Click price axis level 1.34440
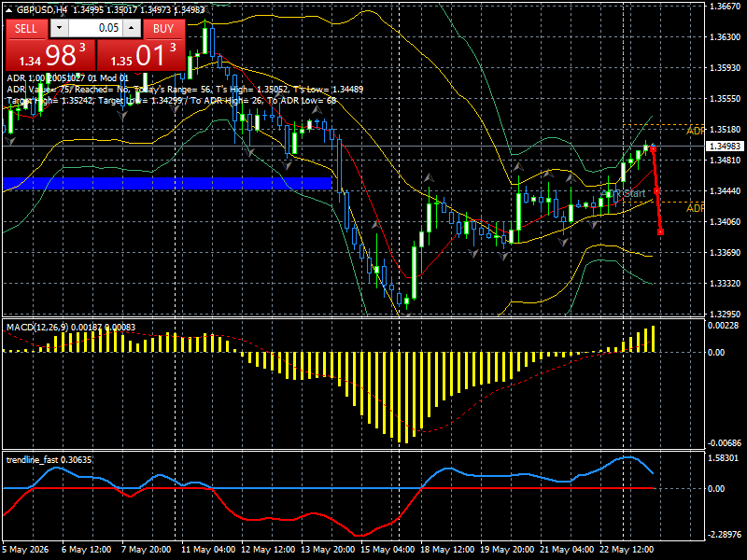Image resolution: width=747 pixels, height=560 pixels. click(725, 191)
